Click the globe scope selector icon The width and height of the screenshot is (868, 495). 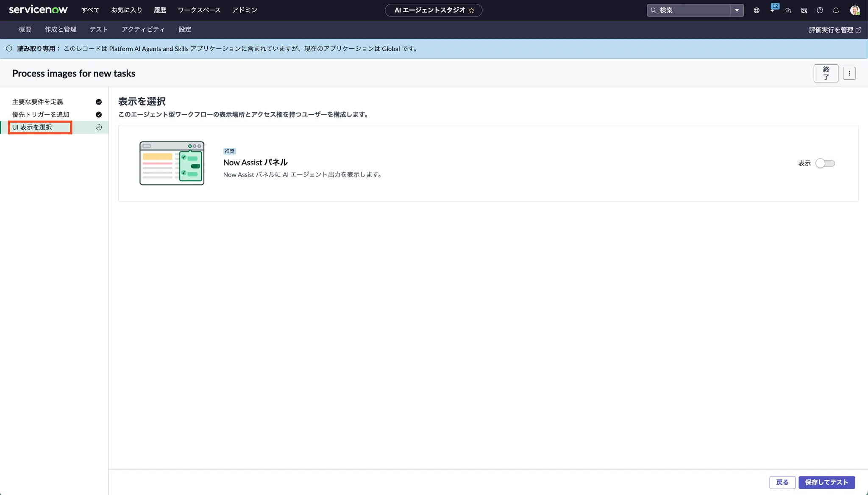coord(757,10)
